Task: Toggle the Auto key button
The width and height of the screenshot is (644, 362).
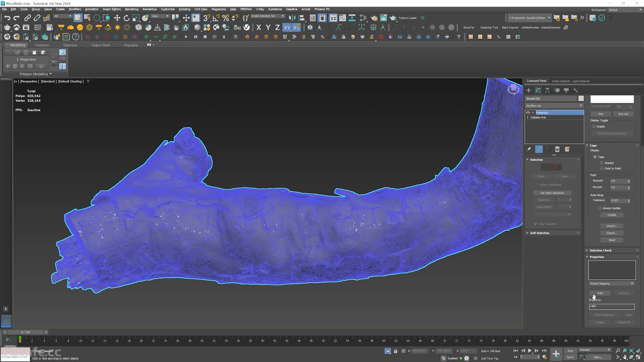Action: [571, 351]
